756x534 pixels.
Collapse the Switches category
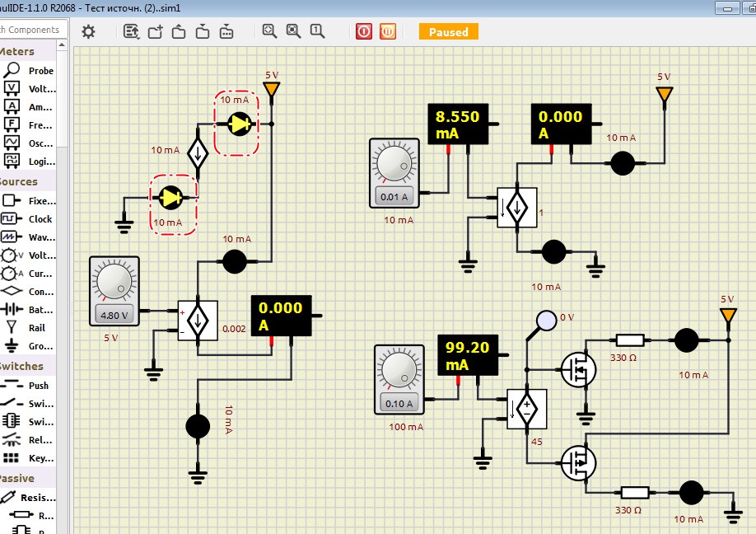[x=21, y=366]
